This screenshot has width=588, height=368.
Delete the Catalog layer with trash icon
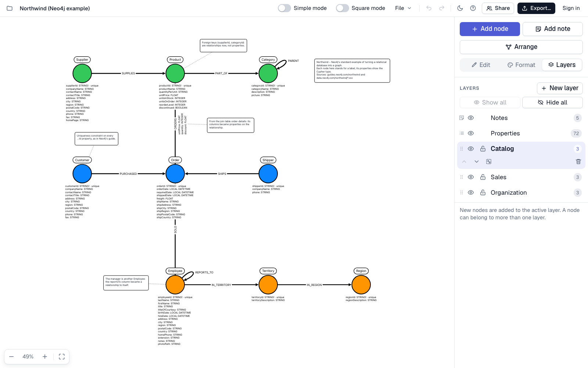tap(578, 162)
